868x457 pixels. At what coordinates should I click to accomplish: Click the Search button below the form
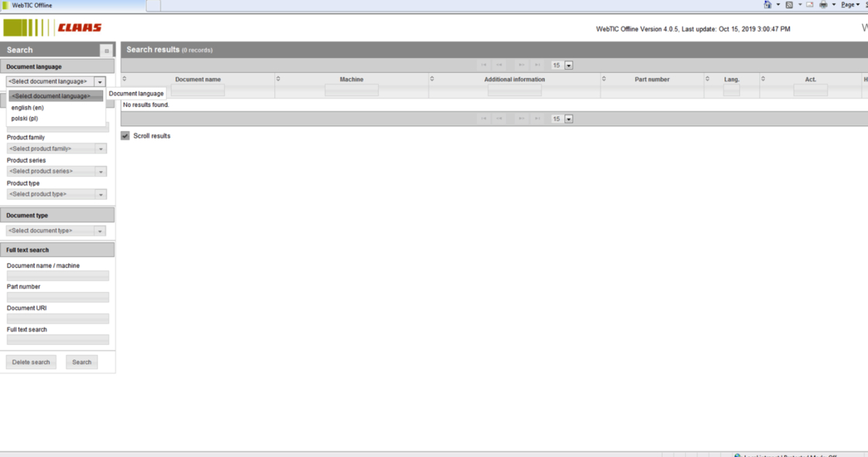click(x=81, y=362)
